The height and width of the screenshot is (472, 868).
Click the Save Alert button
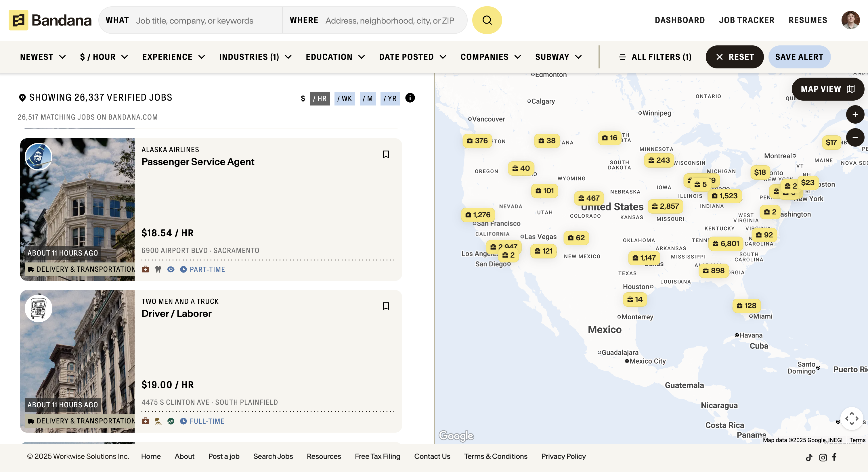coord(799,57)
